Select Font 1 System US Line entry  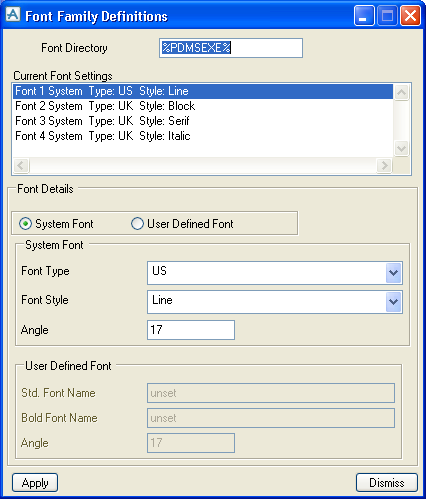click(203, 91)
